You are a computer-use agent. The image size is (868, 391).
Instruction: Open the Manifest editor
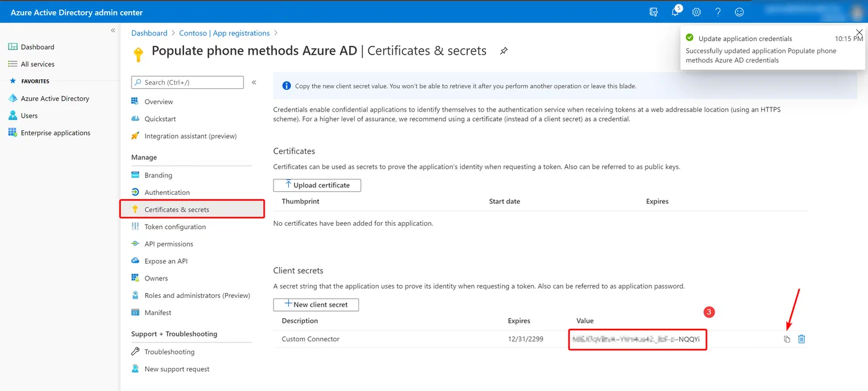(157, 313)
